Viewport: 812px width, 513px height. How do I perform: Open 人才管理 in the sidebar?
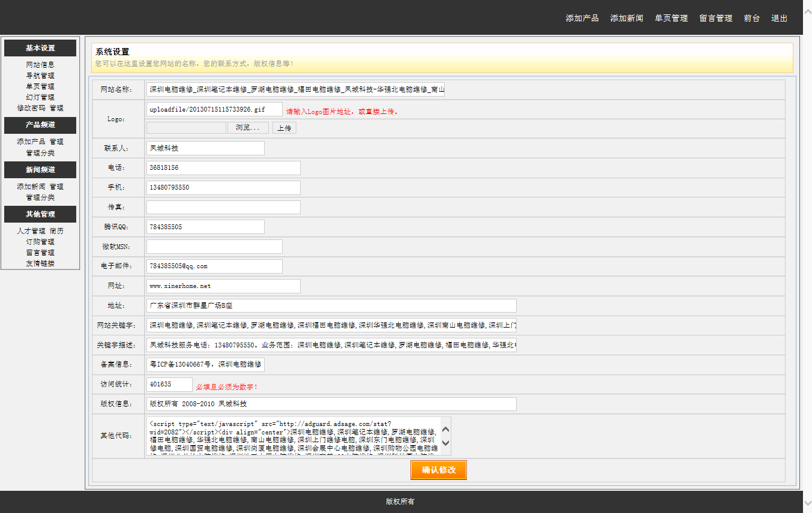31,231
